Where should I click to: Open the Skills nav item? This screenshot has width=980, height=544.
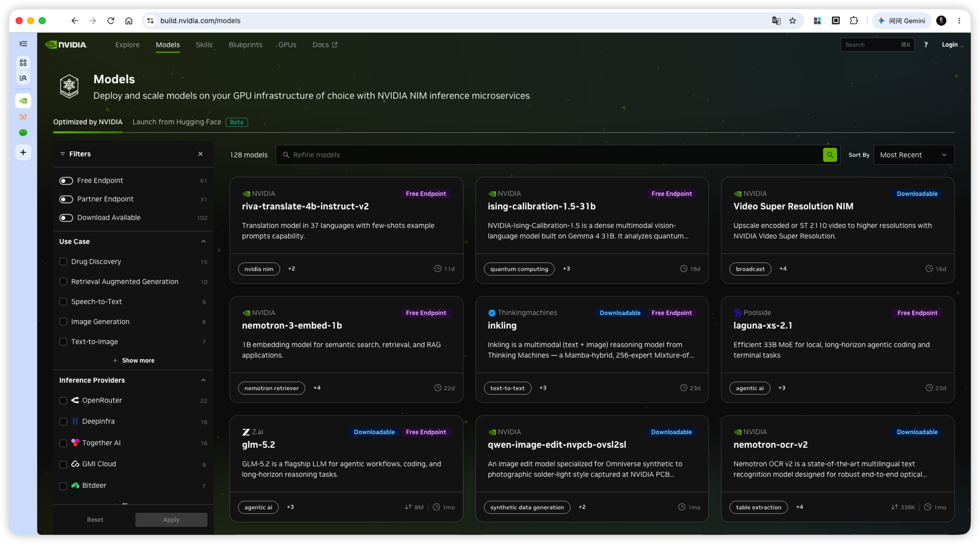point(204,45)
